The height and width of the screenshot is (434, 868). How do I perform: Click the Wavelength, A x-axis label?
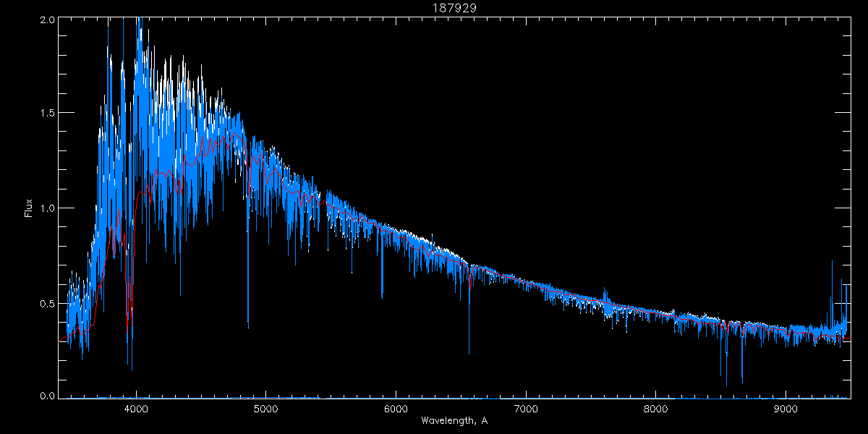click(454, 421)
